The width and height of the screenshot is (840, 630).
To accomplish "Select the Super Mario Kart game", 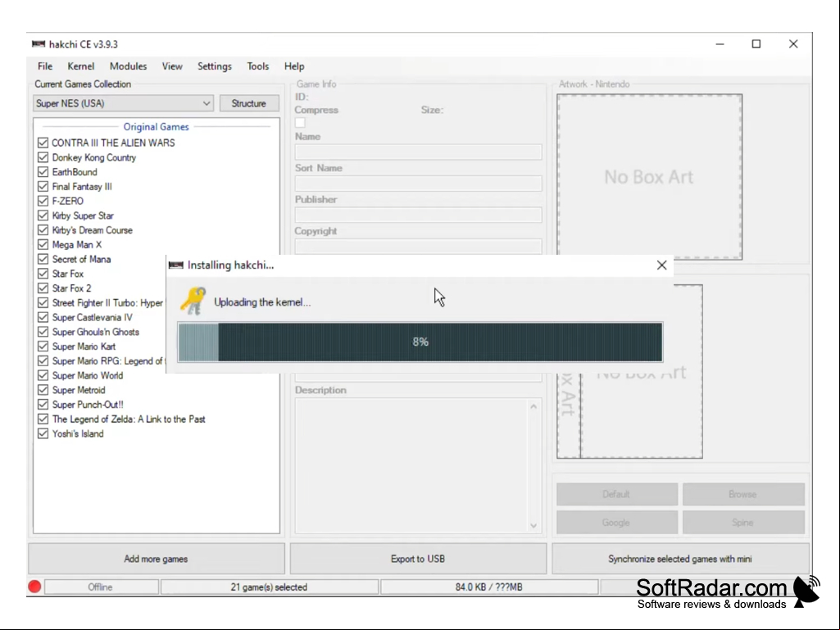I will (84, 346).
